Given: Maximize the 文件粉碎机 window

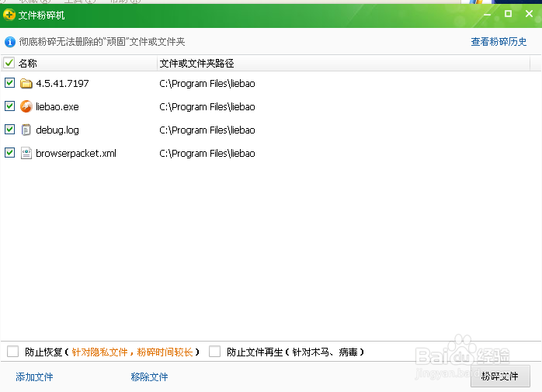Looking at the screenshot, I should pos(508,13).
